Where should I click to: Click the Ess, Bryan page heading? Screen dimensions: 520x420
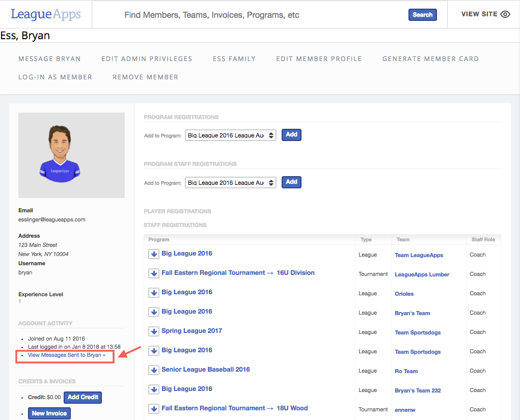pyautogui.click(x=25, y=36)
